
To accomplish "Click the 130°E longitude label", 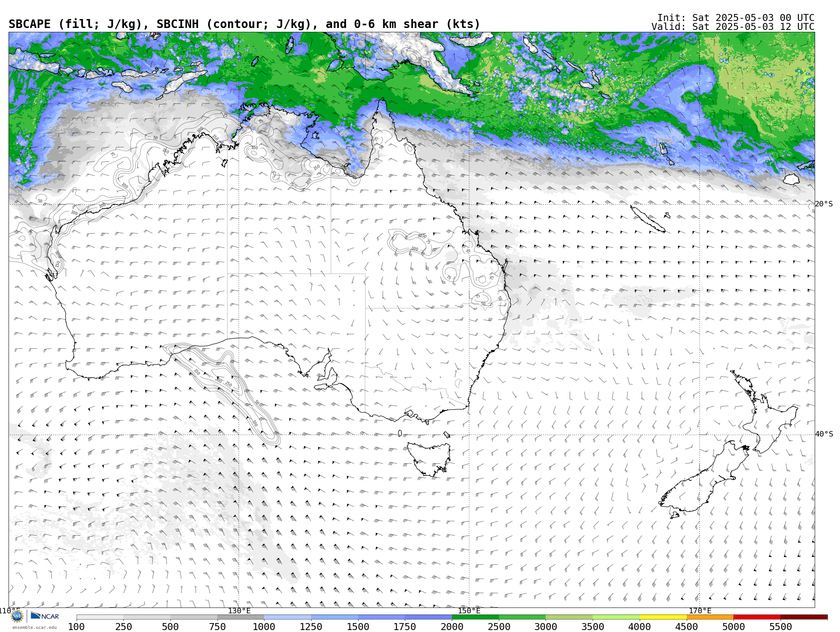I will click(239, 611).
